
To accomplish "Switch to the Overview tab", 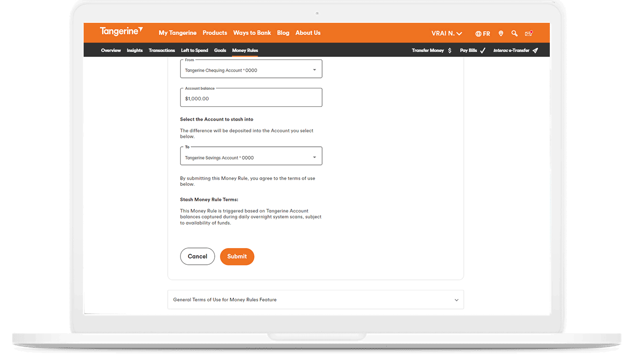I will tap(111, 50).
